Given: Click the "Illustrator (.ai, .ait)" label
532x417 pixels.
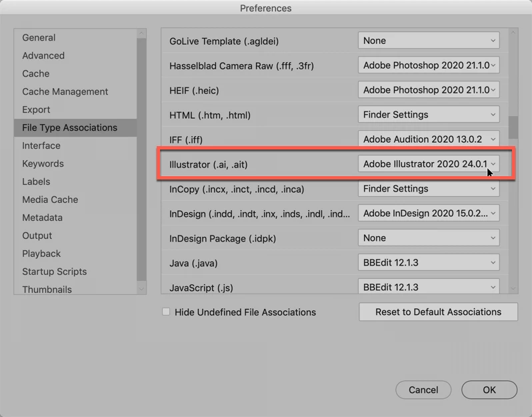Looking at the screenshot, I should click(208, 164).
